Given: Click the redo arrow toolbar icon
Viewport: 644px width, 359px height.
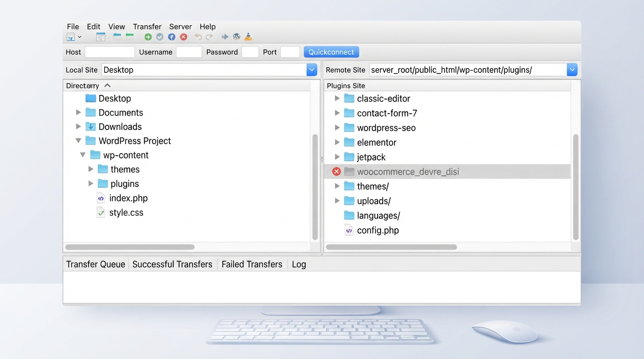Looking at the screenshot, I should pyautogui.click(x=209, y=37).
